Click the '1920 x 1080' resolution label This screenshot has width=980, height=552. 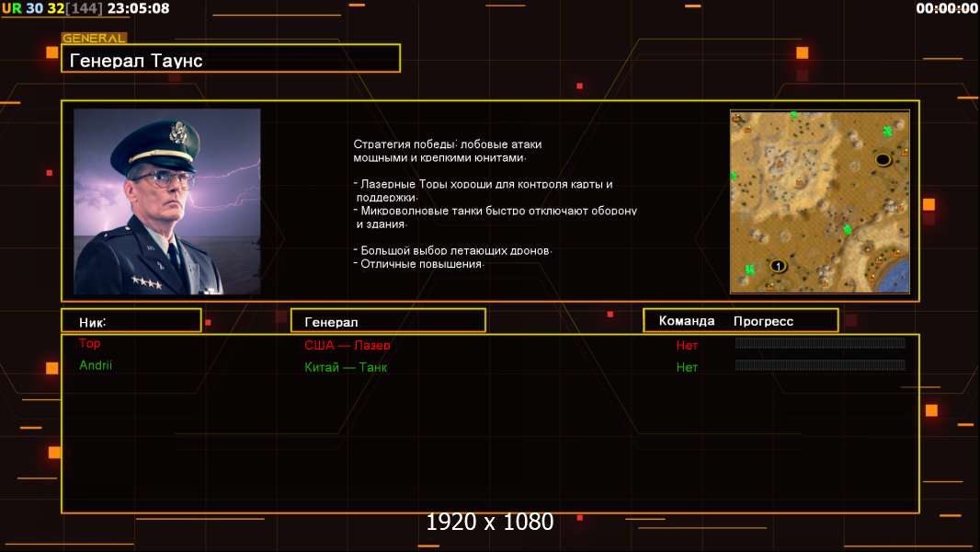(x=490, y=522)
